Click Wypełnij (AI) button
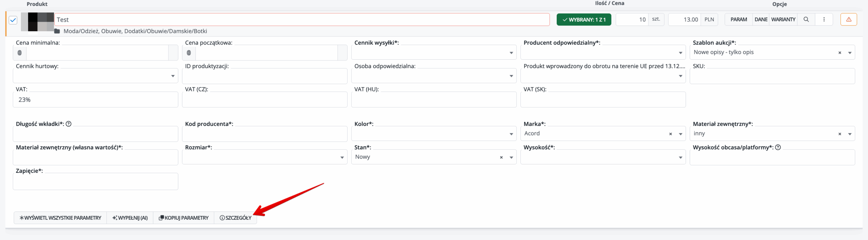The width and height of the screenshot is (868, 240). (130, 218)
